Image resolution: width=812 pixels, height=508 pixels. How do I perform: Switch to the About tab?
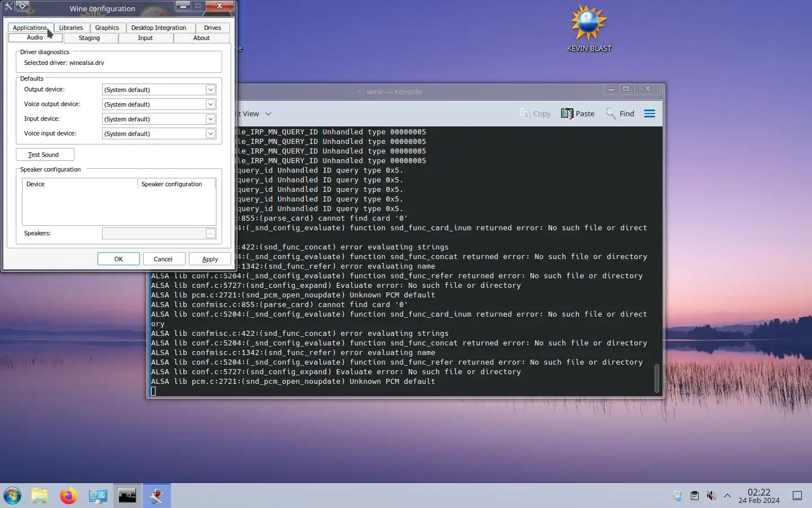point(201,38)
